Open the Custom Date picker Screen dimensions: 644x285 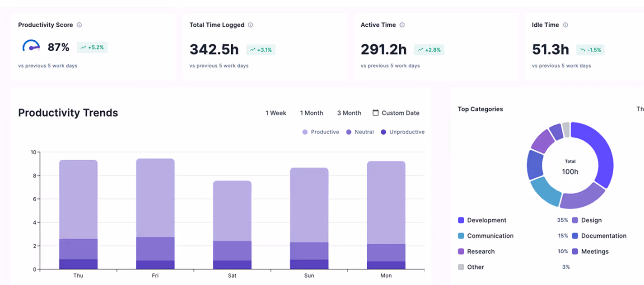(x=396, y=113)
